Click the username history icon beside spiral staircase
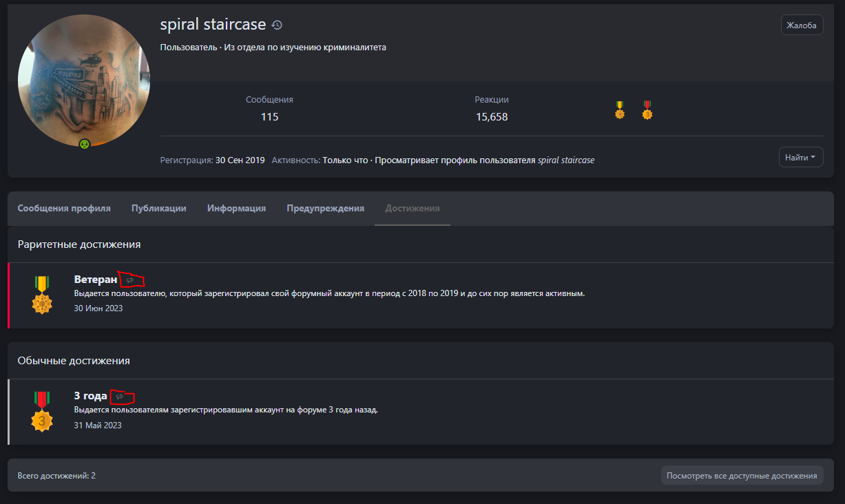Image resolution: width=845 pixels, height=504 pixels. [277, 25]
